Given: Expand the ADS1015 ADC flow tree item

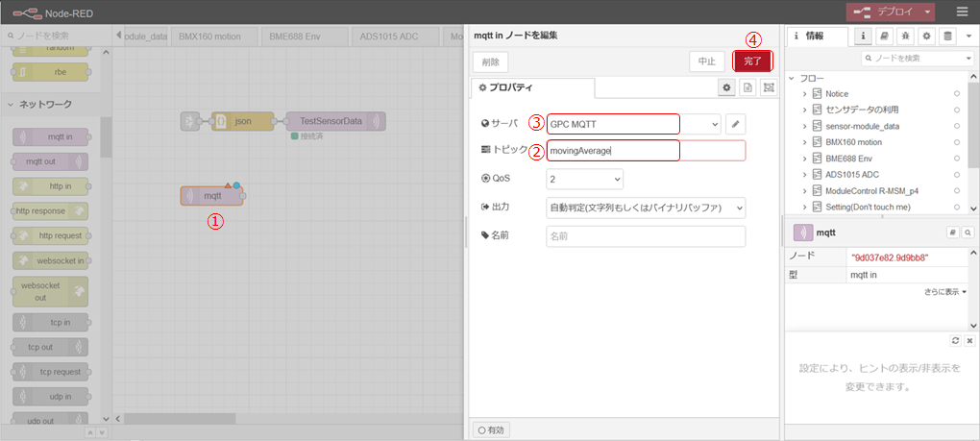Looking at the screenshot, I should pyautogui.click(x=804, y=174).
